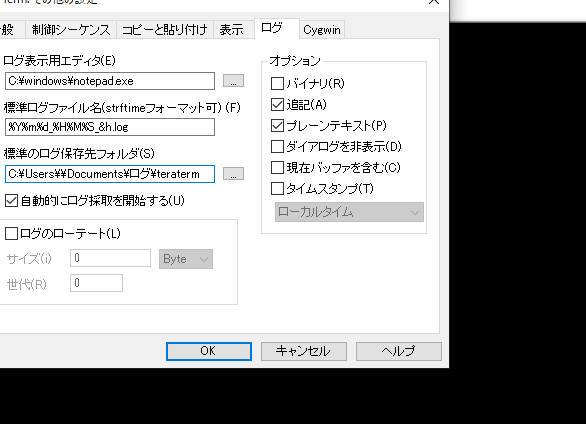Viewport: 586px width, 424px height.
Task: Disable 自動的にログ採取を開始する checkbox
Action: [11, 201]
